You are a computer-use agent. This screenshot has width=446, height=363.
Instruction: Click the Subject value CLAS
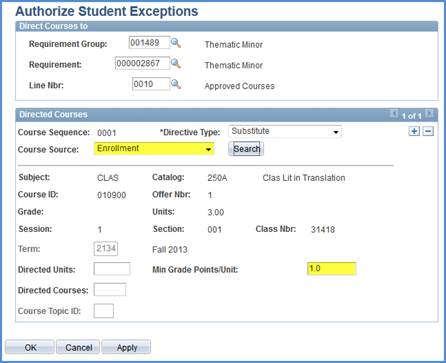pos(108,178)
